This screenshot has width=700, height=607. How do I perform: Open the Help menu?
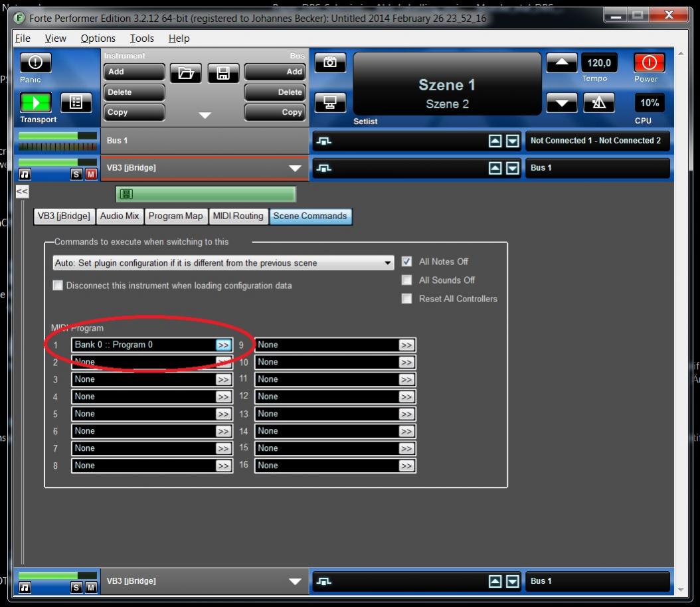179,39
